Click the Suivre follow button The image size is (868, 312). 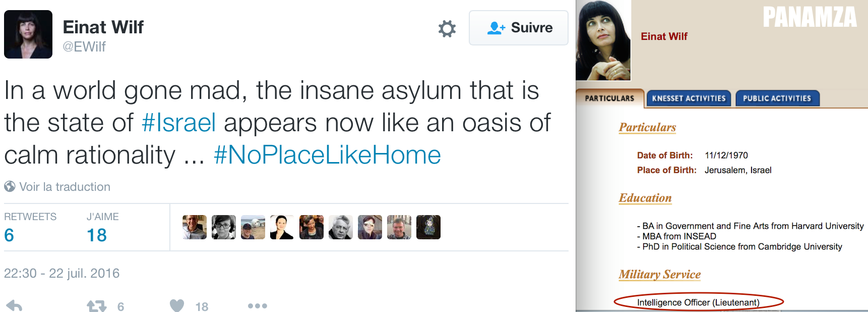[x=518, y=28]
